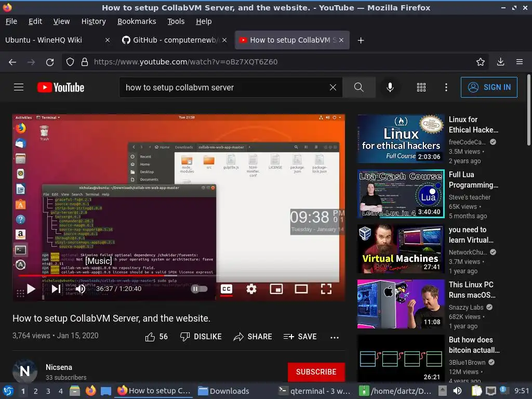
Task: Click the SIGN IN button
Action: [x=489, y=87]
